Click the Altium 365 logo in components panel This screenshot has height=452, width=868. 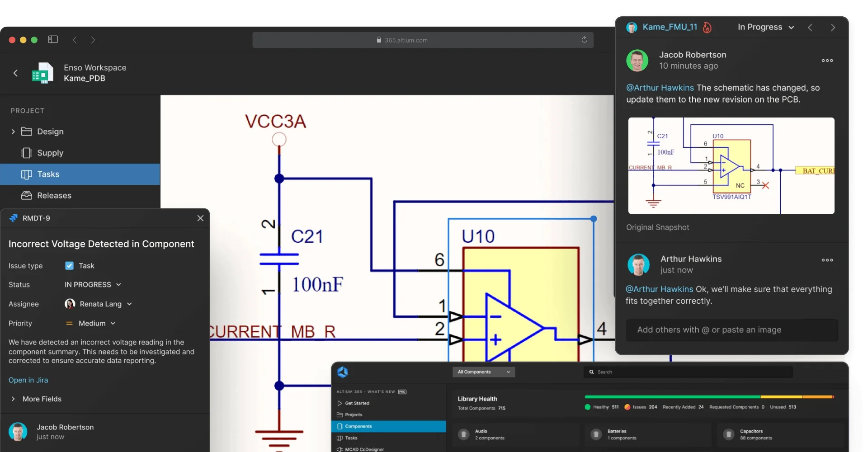click(343, 372)
